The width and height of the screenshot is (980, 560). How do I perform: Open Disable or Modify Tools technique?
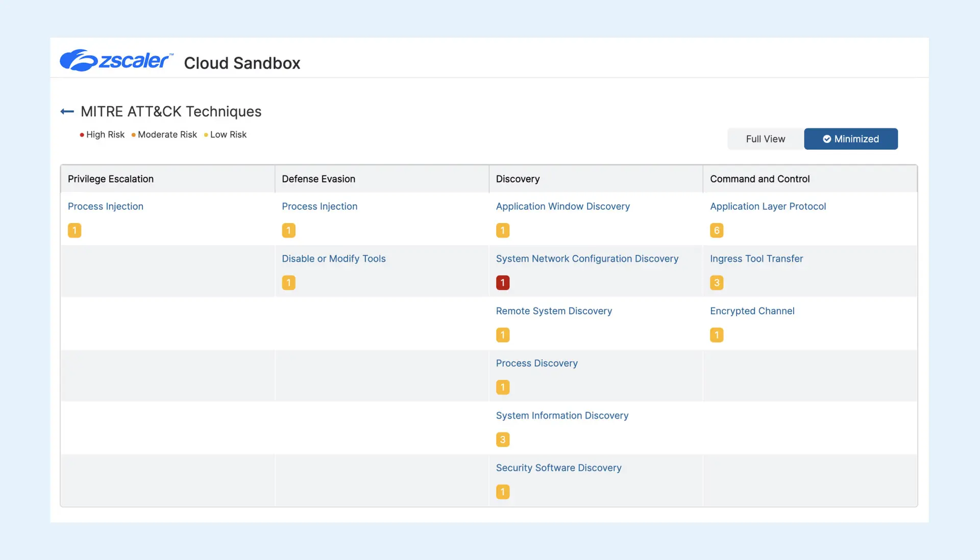pyautogui.click(x=334, y=259)
